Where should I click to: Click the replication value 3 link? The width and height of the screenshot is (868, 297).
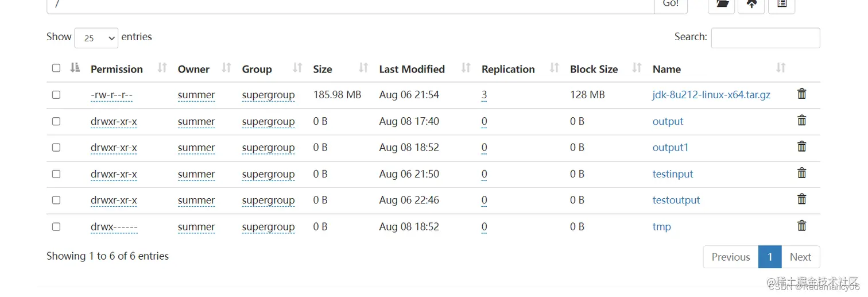pyautogui.click(x=485, y=95)
